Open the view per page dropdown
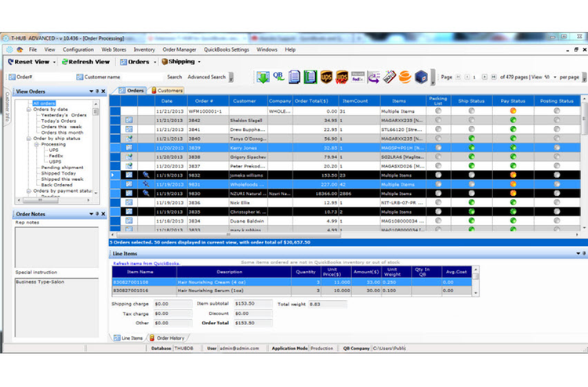588x387 pixels. (x=554, y=77)
